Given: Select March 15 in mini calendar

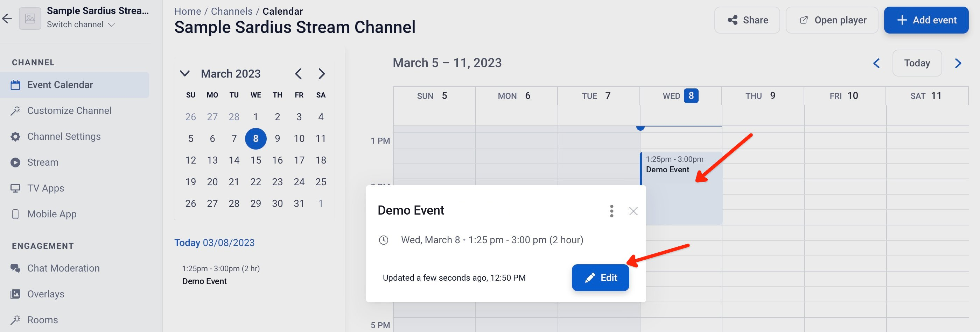Looking at the screenshot, I should tap(255, 160).
